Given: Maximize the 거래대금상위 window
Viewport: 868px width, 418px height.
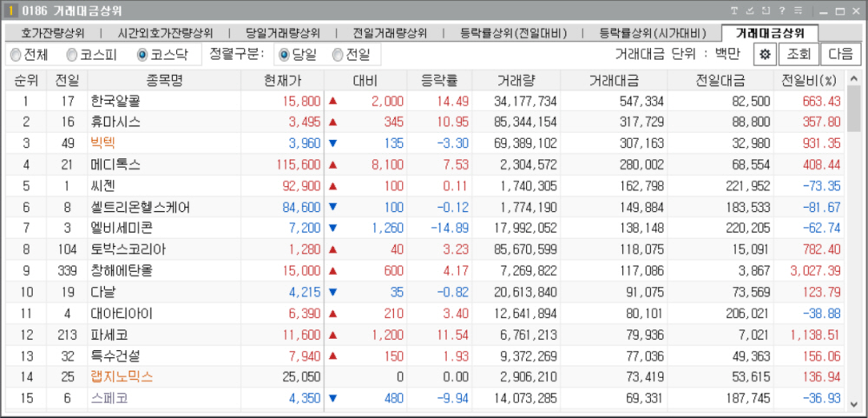Looking at the screenshot, I should coord(839,11).
